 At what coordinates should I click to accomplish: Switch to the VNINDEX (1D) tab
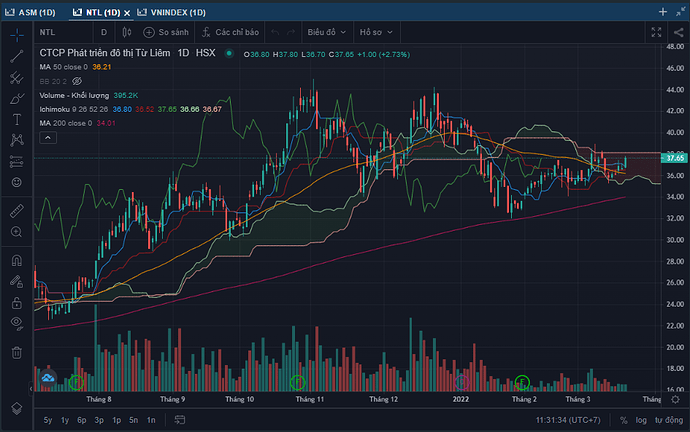(173, 11)
